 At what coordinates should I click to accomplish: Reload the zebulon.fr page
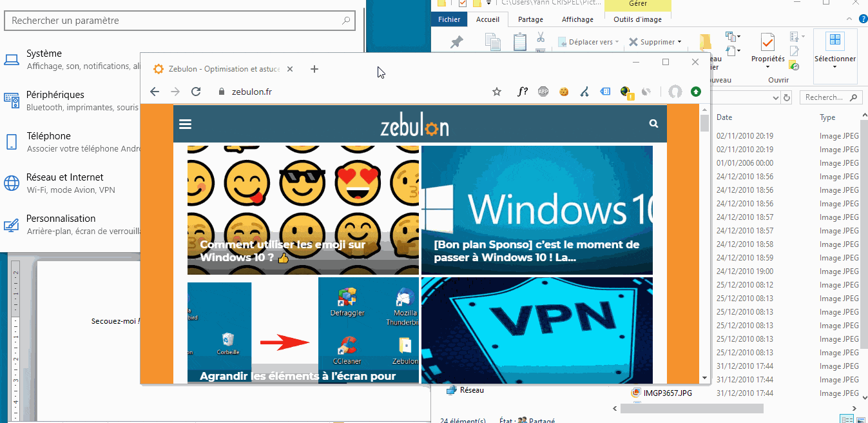[x=197, y=92]
